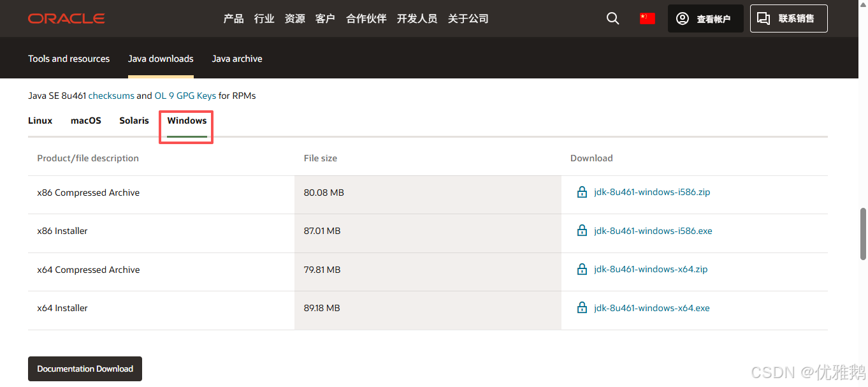Open the 产品 menu

tap(233, 18)
